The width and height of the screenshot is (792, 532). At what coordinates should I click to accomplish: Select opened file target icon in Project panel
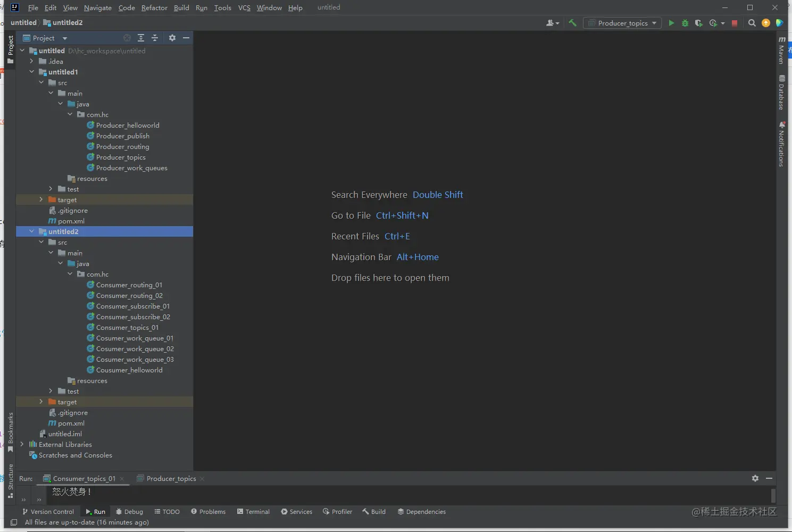(127, 38)
